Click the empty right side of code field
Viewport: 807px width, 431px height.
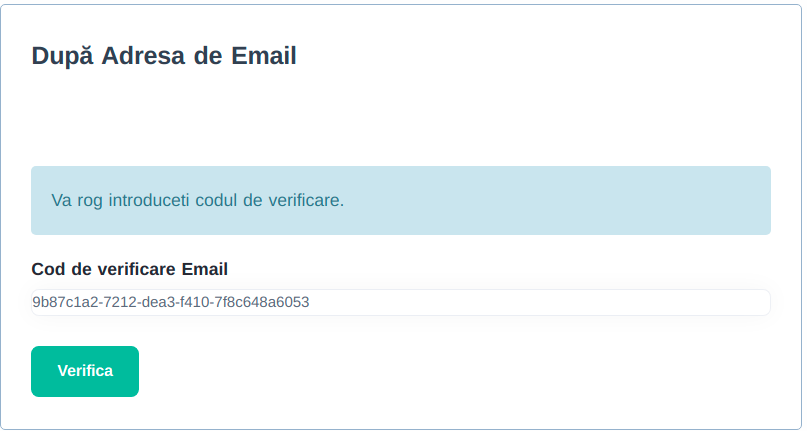click(x=540, y=302)
